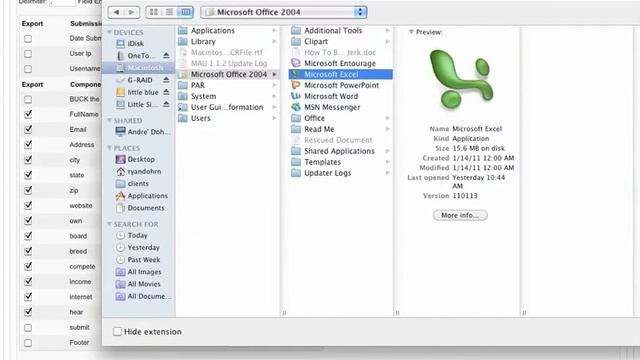This screenshot has width=640, height=360.
Task: Select Microsoft Word application
Action: 331,96
